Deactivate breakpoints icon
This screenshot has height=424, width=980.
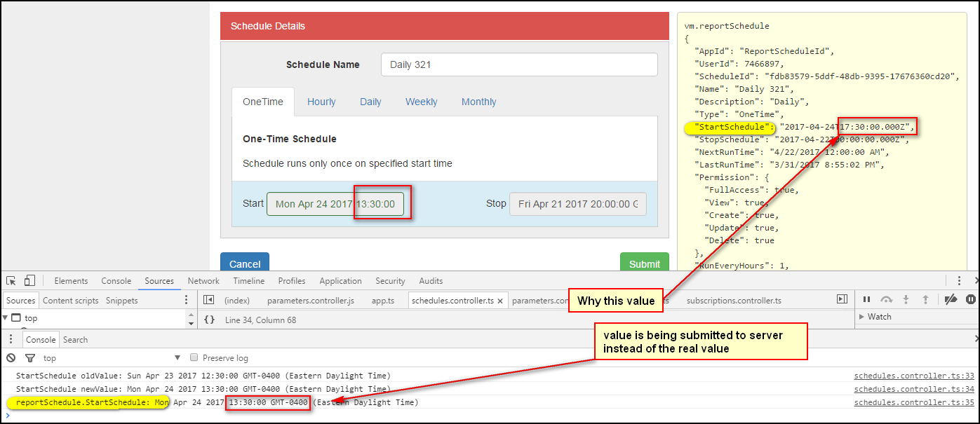click(x=951, y=299)
